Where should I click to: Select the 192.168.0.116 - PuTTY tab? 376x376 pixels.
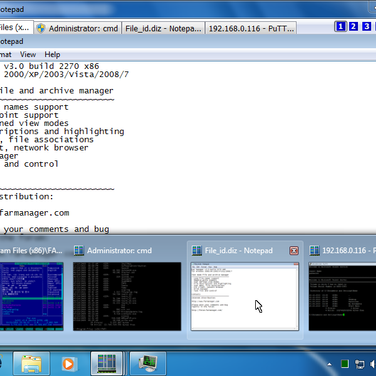[251, 28]
